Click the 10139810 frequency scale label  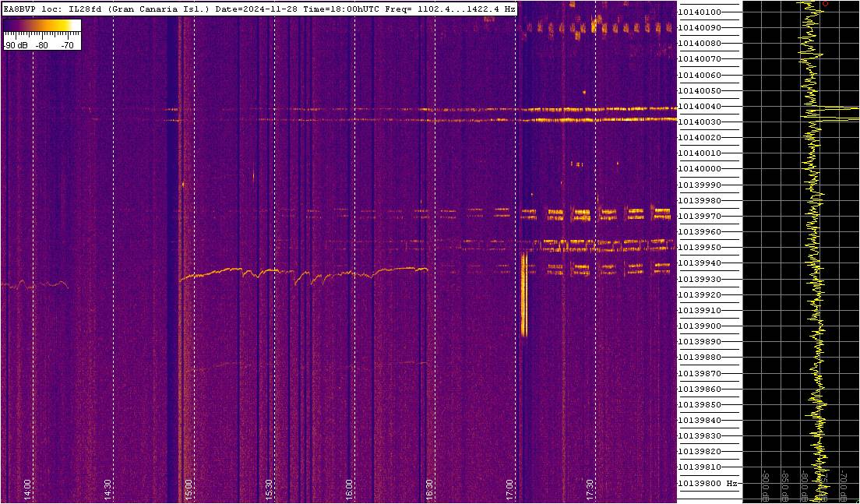point(700,468)
